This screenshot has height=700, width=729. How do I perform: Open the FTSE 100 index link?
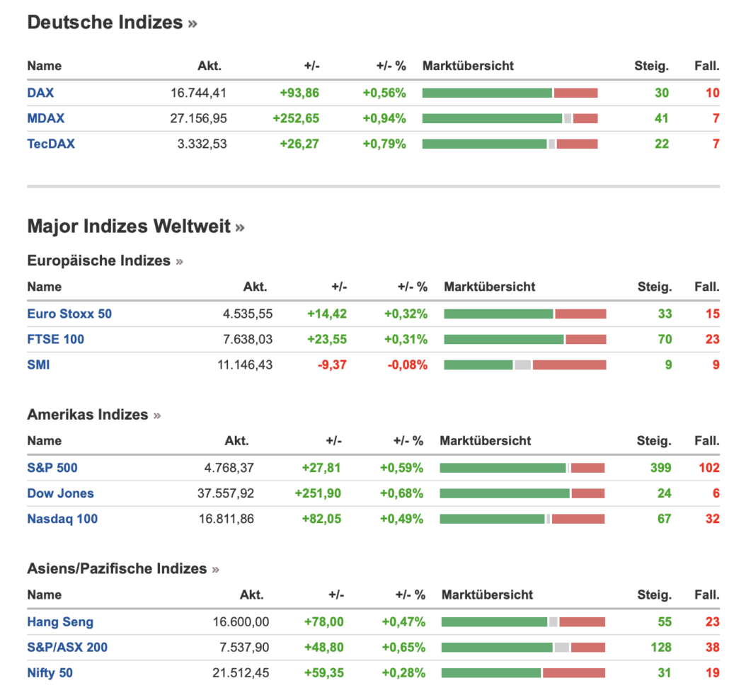56,340
